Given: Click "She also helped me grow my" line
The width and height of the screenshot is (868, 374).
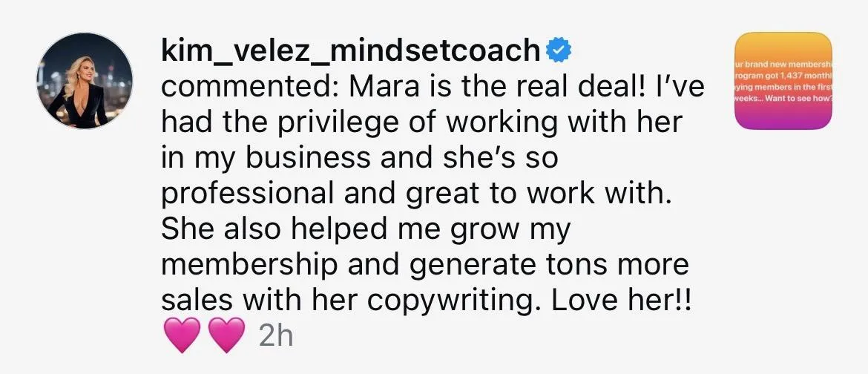Looking at the screenshot, I should tap(366, 229).
